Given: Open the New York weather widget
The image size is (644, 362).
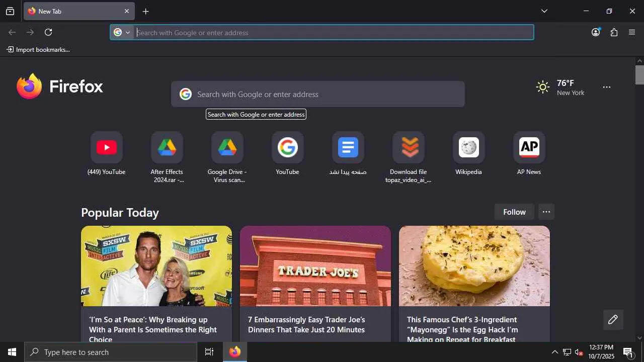Looking at the screenshot, I should [x=560, y=87].
